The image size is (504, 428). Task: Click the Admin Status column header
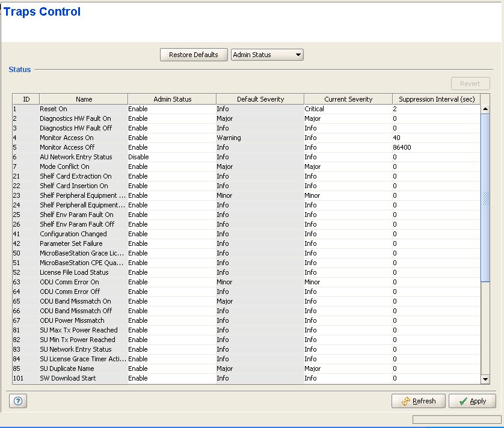coord(172,99)
